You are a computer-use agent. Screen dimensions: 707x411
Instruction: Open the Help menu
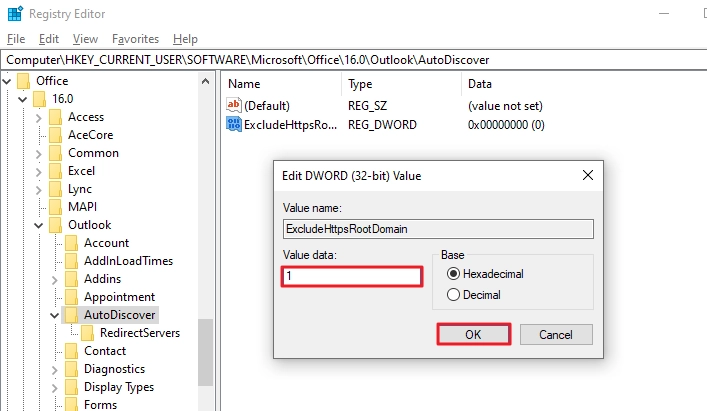185,39
